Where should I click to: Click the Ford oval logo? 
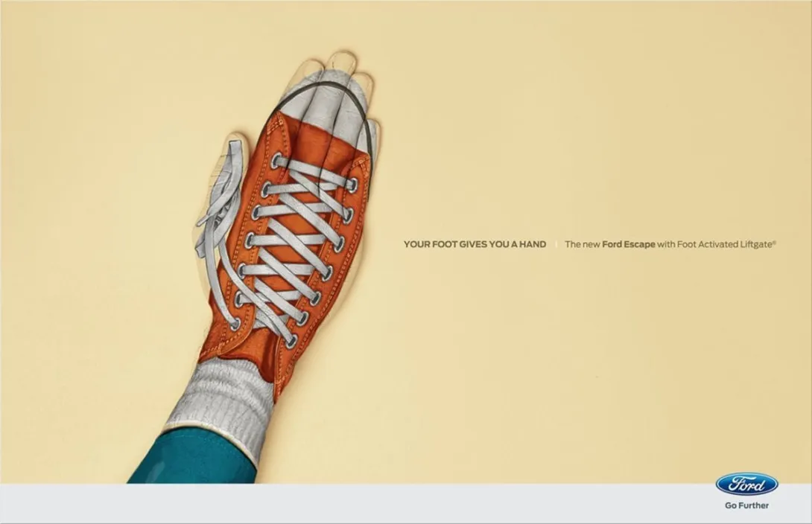tap(746, 485)
